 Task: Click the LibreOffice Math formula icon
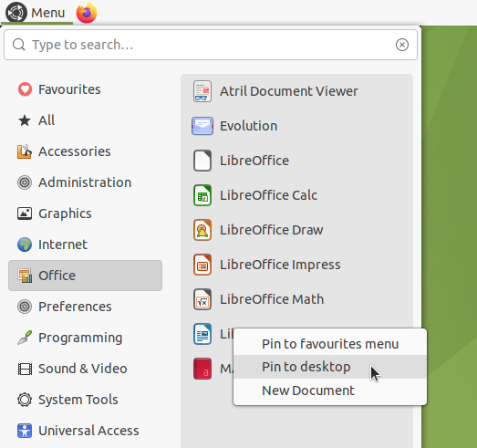coord(202,299)
